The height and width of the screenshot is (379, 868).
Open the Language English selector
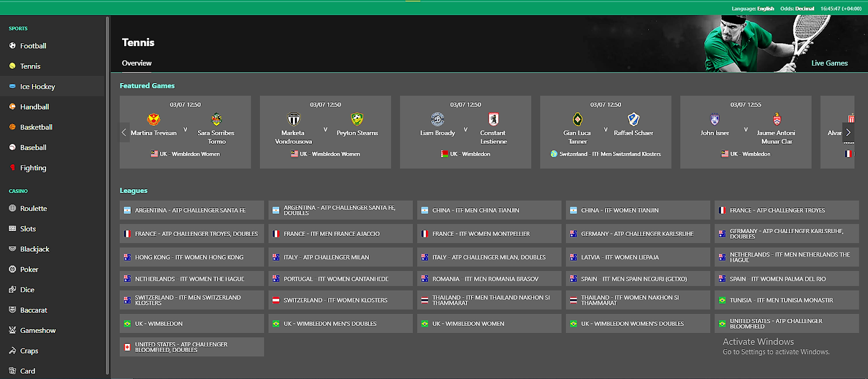(x=752, y=9)
